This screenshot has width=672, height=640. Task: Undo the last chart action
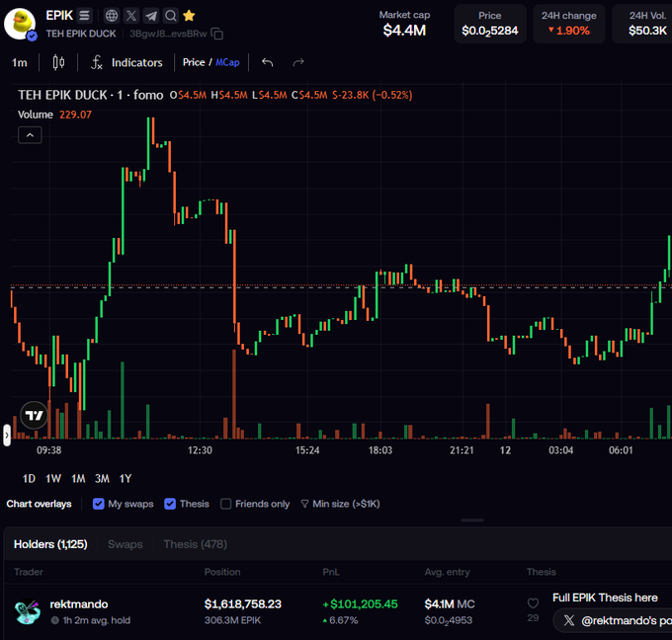[268, 62]
